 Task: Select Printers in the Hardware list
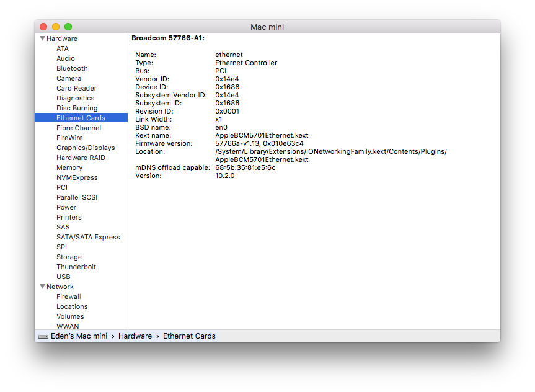coord(69,217)
